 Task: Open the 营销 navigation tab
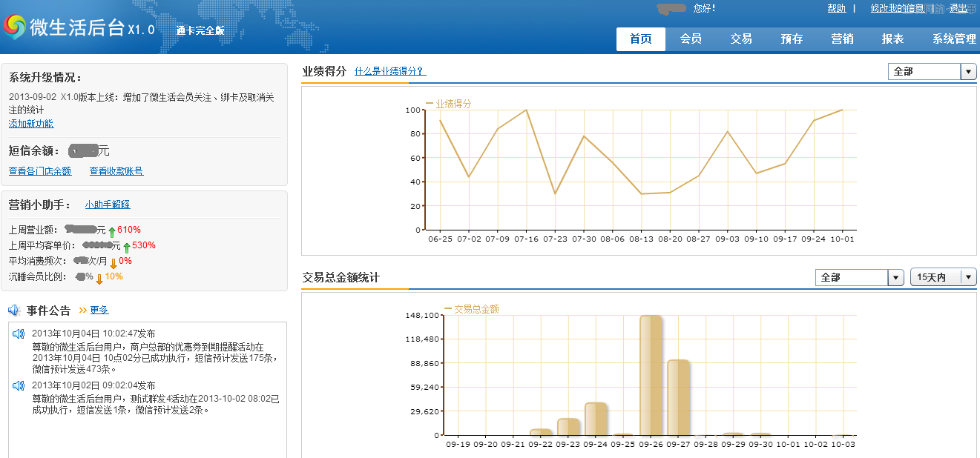tap(842, 39)
